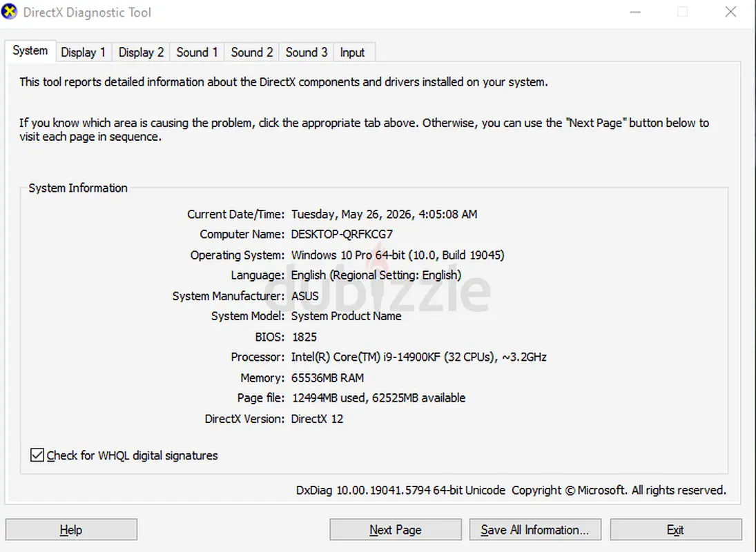Click memory value '65536MB RAM'
Screen dimensions: 756x552
pyautogui.click(x=327, y=378)
